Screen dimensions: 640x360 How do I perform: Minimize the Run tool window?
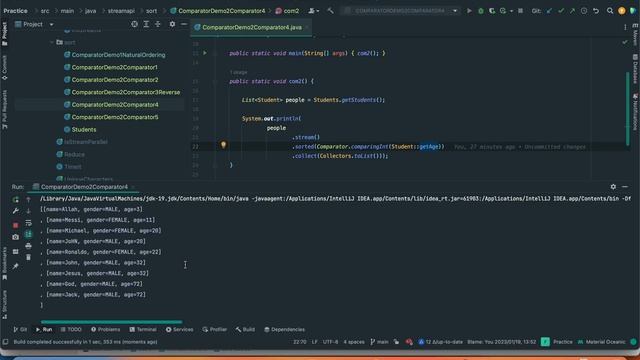click(625, 187)
